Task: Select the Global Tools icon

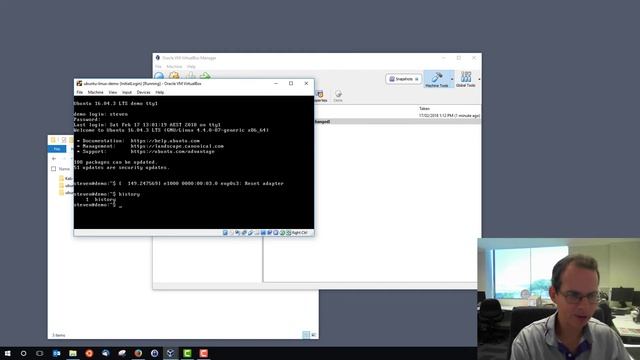Action: coord(466,77)
